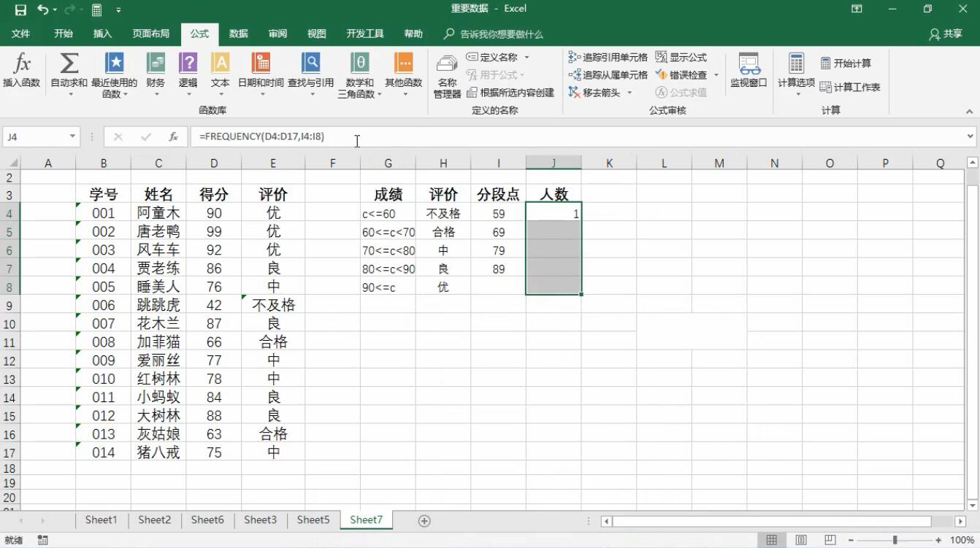
Task: Open the File (文件) menu tab
Action: (x=21, y=34)
